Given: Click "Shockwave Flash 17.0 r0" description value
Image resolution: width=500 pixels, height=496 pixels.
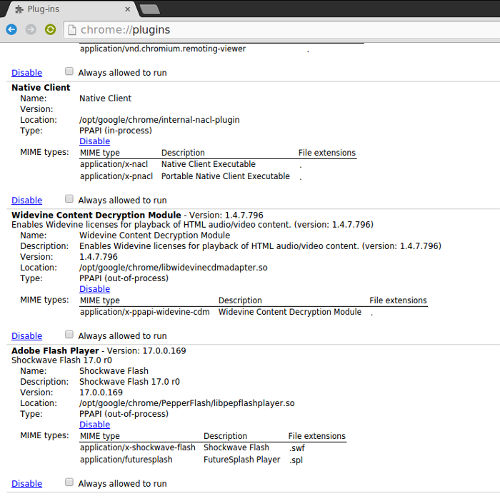Looking at the screenshot, I should (130, 382).
